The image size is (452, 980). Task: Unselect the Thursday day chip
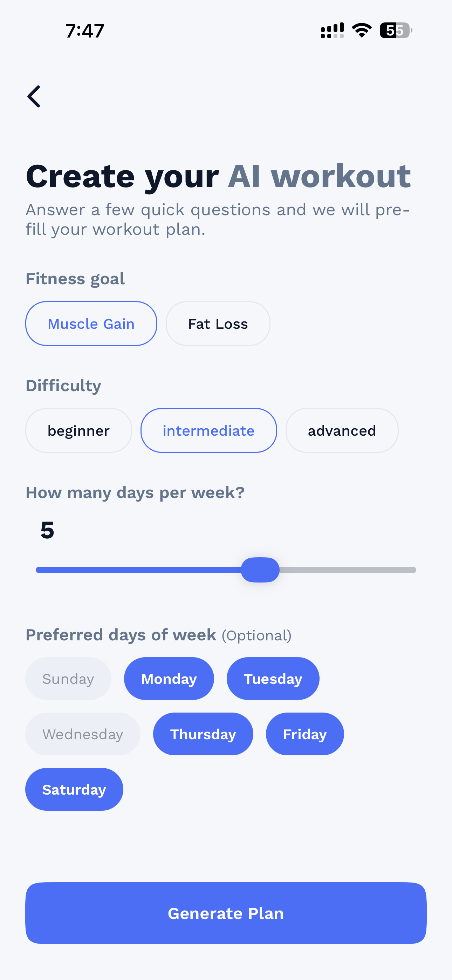pos(203,734)
